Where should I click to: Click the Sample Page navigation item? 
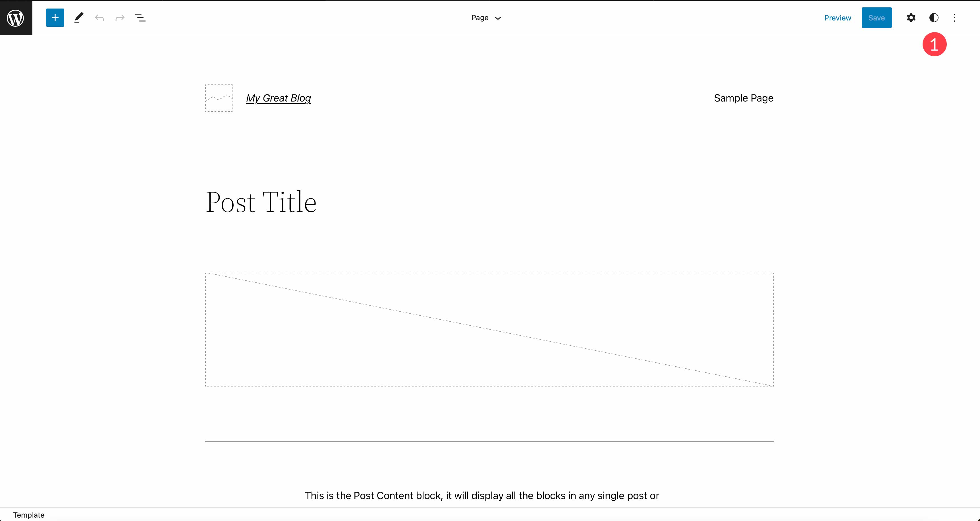click(x=743, y=98)
